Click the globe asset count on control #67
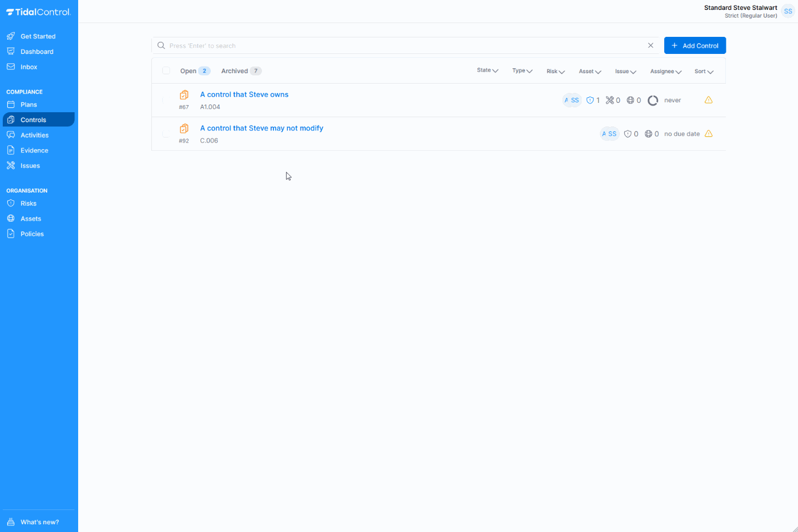This screenshot has width=798, height=532. [x=631, y=100]
